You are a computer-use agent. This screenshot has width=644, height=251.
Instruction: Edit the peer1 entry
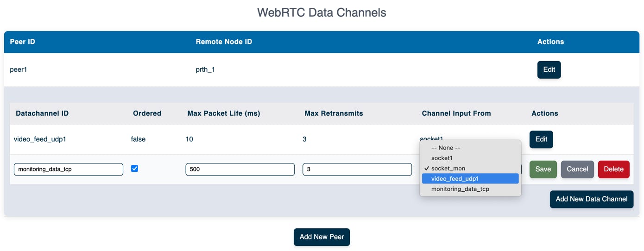549,69
